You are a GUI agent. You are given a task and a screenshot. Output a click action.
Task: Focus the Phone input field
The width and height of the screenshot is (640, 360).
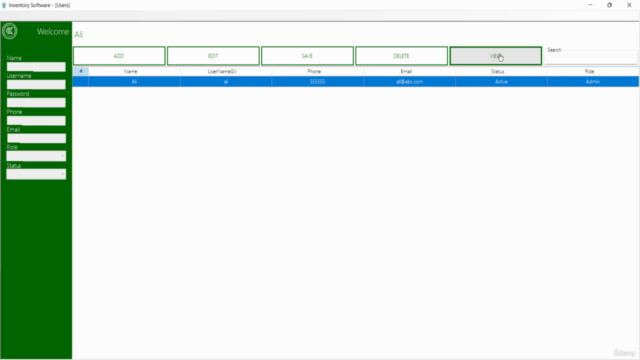click(x=36, y=120)
